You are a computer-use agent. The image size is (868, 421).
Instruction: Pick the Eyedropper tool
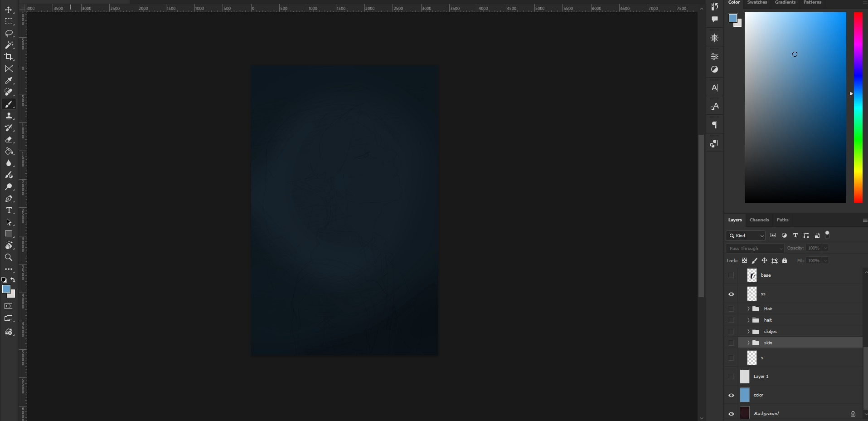pyautogui.click(x=9, y=81)
